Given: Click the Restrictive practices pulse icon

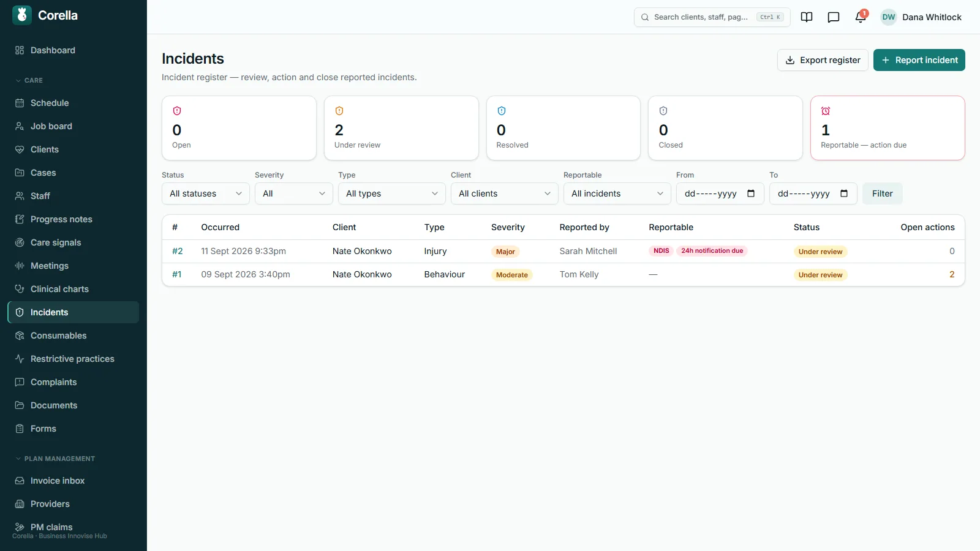Looking at the screenshot, I should [x=20, y=359].
